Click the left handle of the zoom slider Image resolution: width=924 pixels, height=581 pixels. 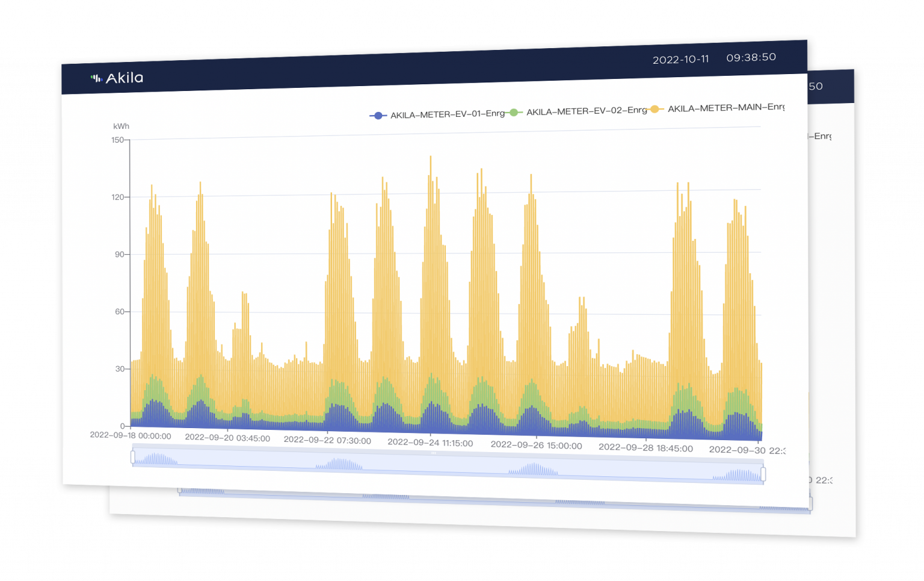pyautogui.click(x=133, y=457)
